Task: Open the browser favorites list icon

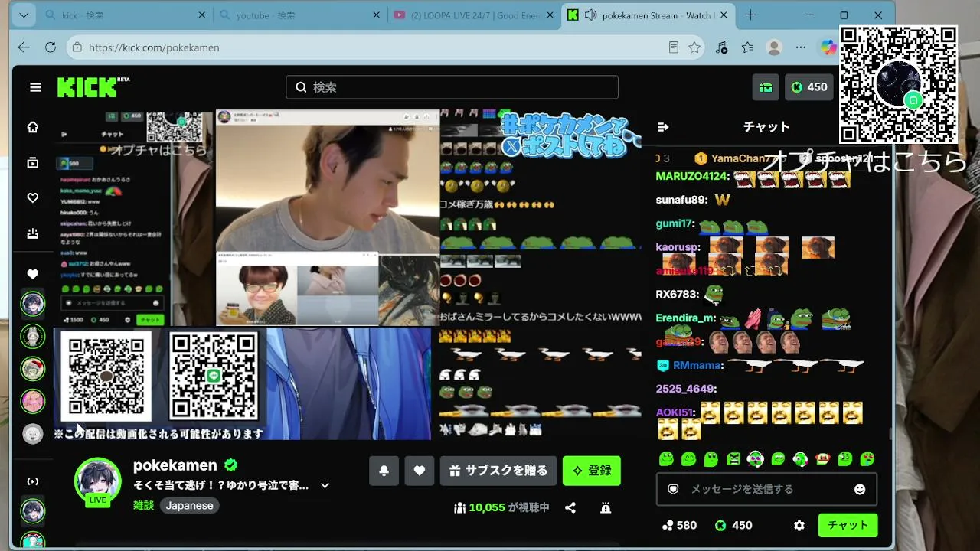Action: (748, 47)
